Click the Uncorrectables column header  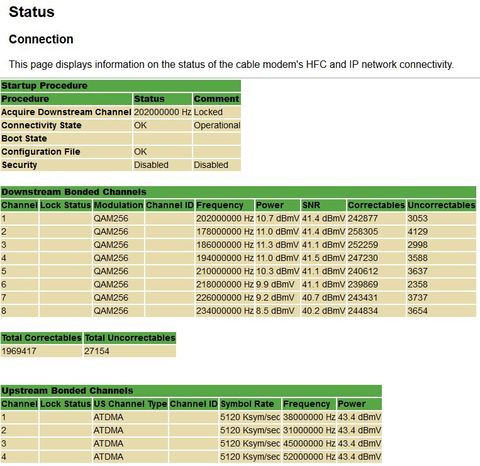pyautogui.click(x=441, y=205)
